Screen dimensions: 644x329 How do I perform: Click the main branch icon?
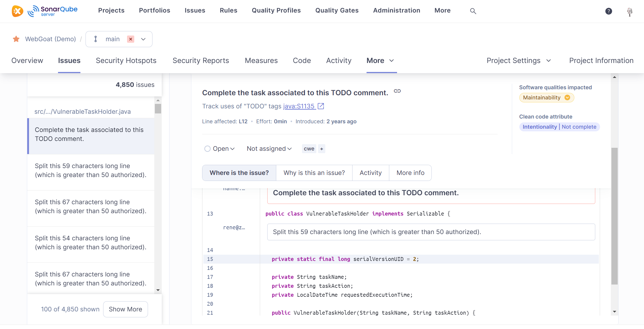click(96, 39)
